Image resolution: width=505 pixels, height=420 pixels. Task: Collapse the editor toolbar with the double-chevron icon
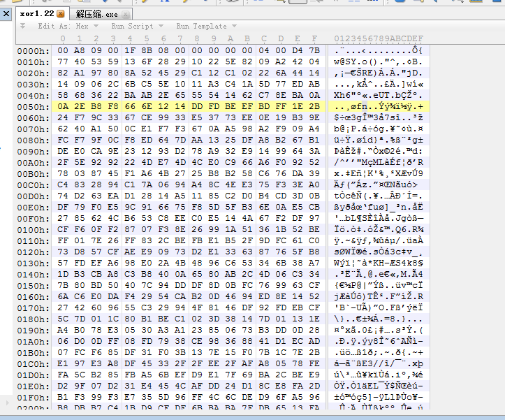(x=22, y=26)
